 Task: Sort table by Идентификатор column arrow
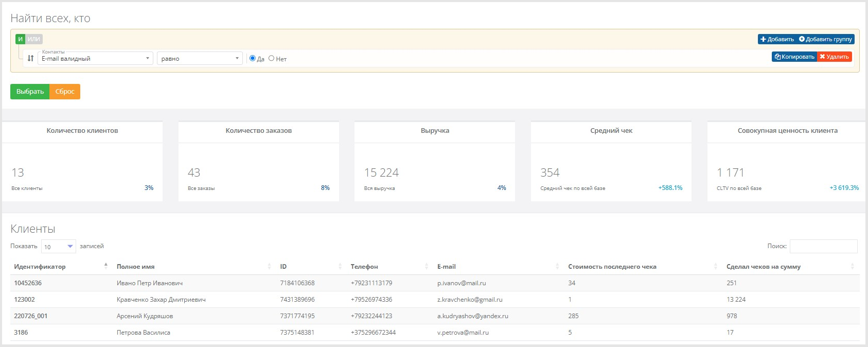[105, 266]
